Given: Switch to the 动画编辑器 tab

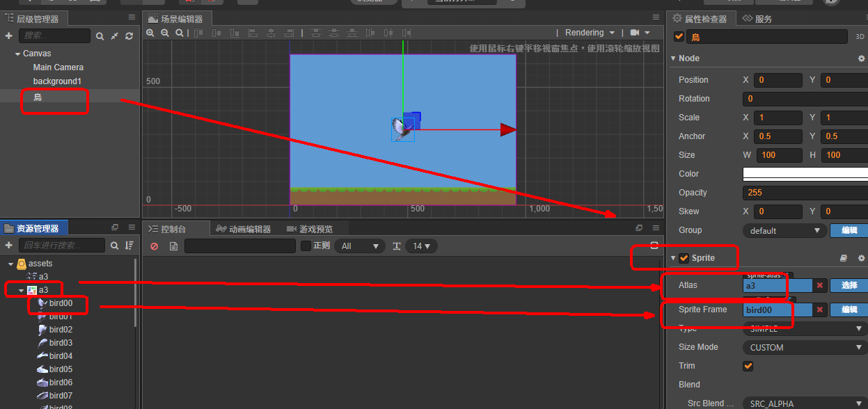Looking at the screenshot, I should click(x=244, y=229).
